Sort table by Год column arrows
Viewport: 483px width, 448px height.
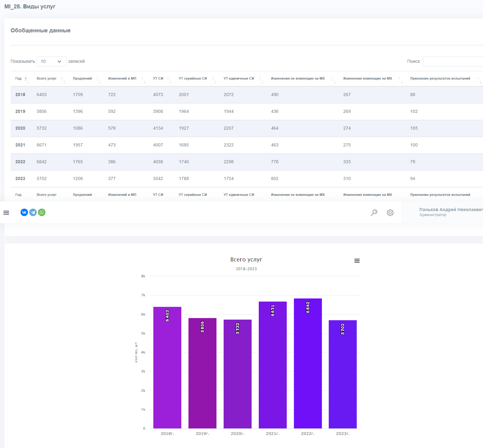pos(27,80)
